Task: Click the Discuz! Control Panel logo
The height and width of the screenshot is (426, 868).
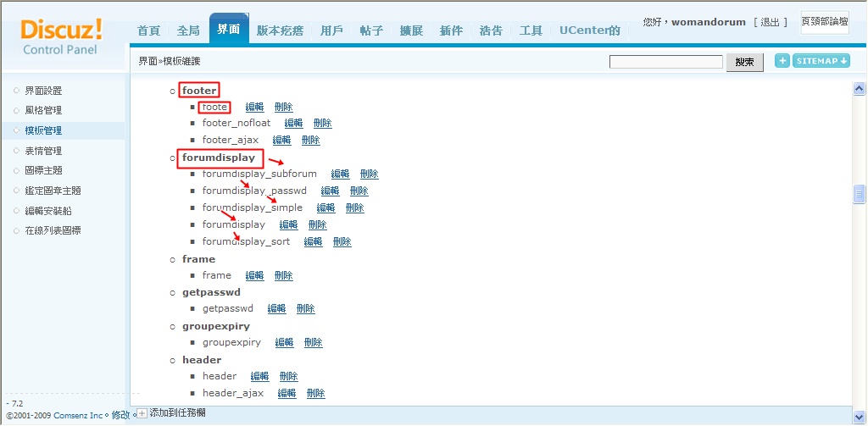Action: (x=61, y=37)
